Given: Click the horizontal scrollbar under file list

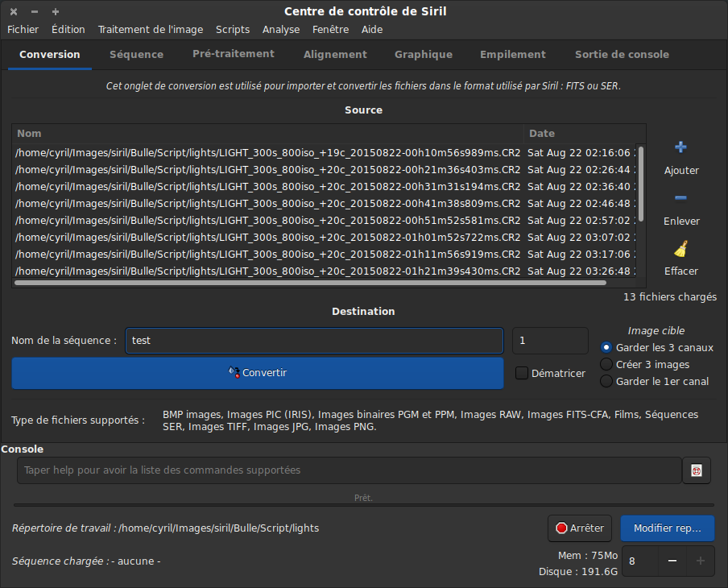Looking at the screenshot, I should (310, 283).
